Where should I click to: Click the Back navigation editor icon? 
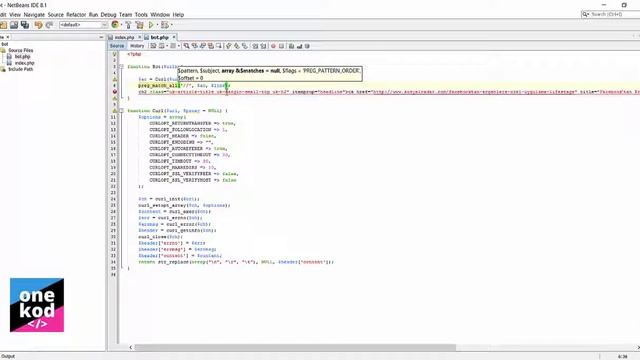click(162, 46)
